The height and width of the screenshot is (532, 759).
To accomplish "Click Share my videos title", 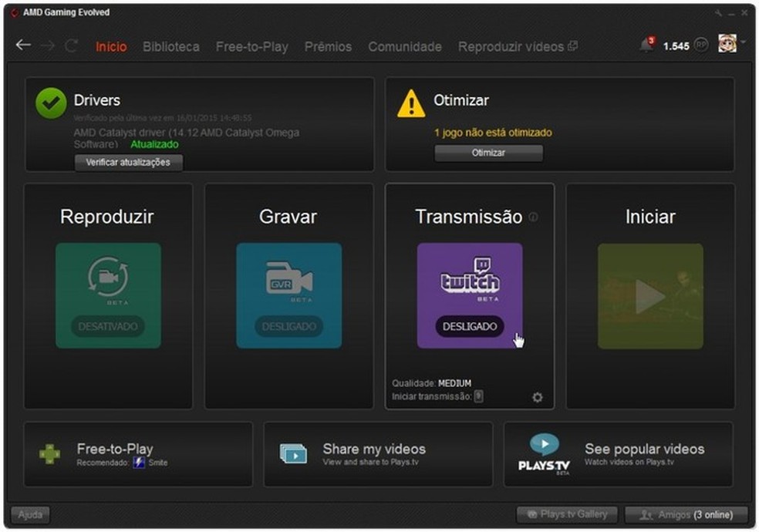I will pyautogui.click(x=374, y=449).
